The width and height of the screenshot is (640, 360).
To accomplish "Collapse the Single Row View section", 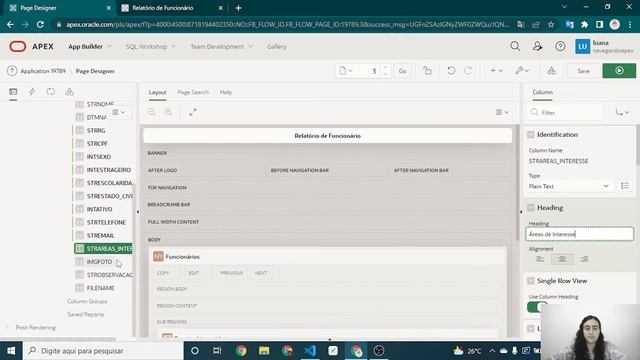I will [531, 280].
